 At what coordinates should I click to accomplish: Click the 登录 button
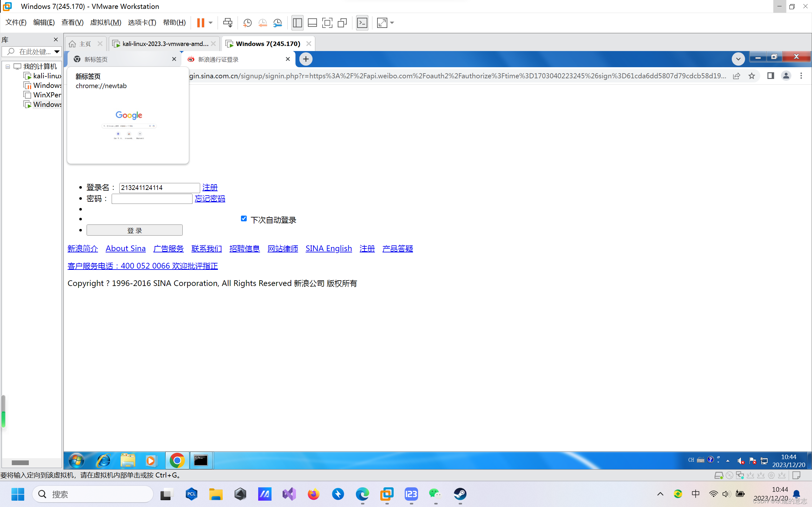[134, 231]
